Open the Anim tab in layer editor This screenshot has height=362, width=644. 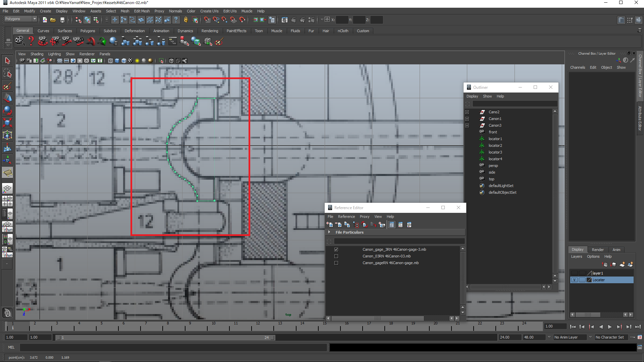point(616,250)
